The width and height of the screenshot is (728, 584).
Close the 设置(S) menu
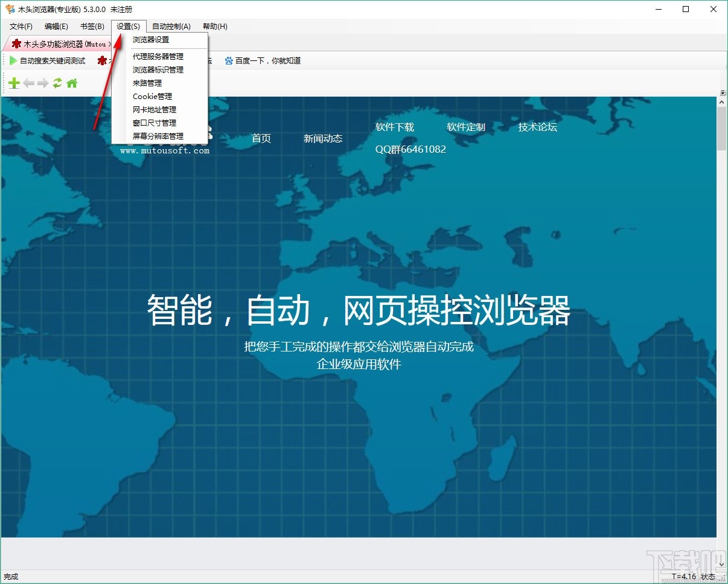point(129,27)
